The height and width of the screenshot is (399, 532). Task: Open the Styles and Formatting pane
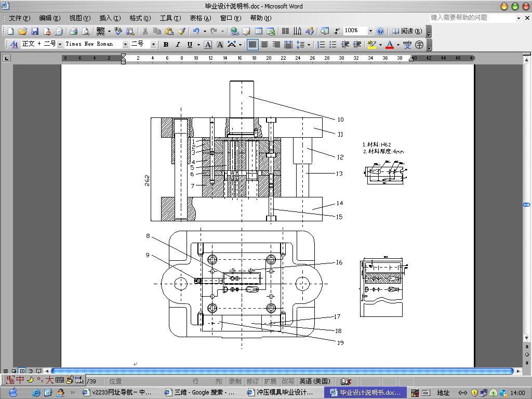[x=14, y=45]
